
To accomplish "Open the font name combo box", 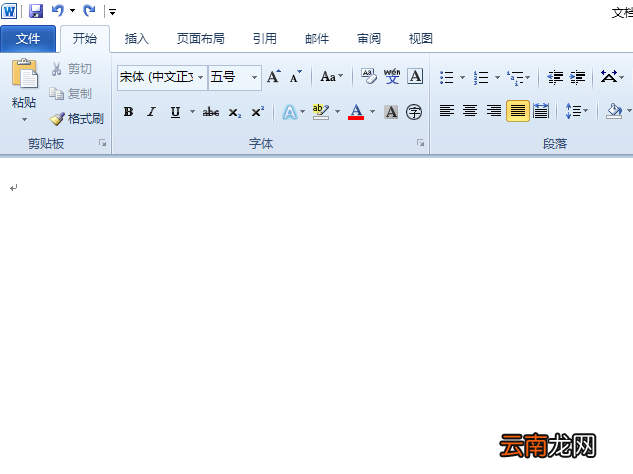I will (162, 77).
